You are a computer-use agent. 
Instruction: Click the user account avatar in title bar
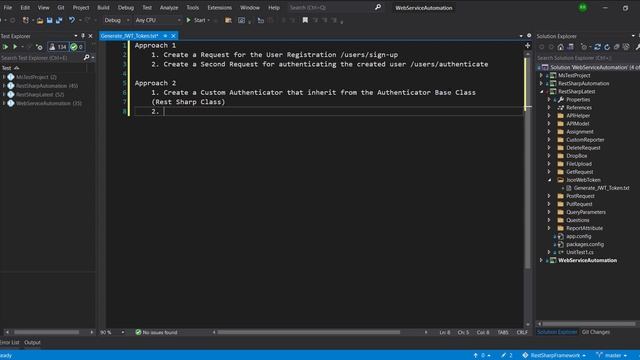[x=583, y=7]
